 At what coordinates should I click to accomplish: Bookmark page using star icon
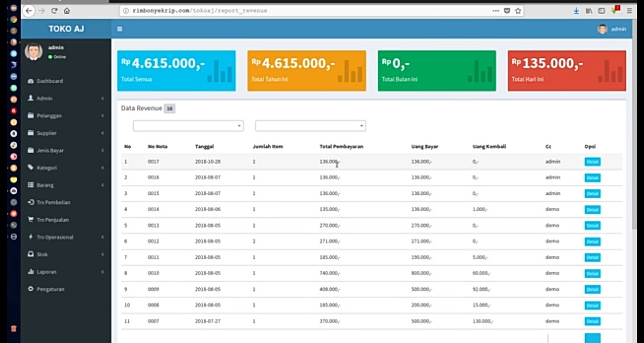click(518, 11)
